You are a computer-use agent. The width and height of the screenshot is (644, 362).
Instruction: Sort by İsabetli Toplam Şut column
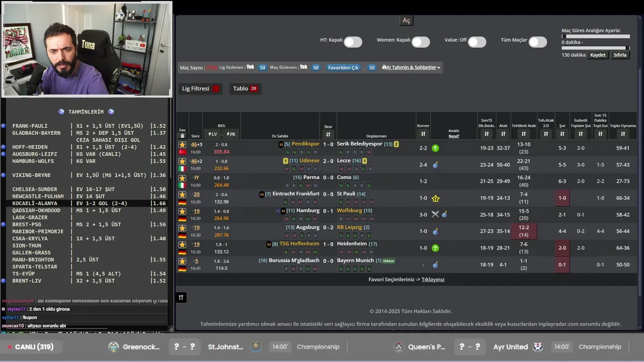(581, 134)
